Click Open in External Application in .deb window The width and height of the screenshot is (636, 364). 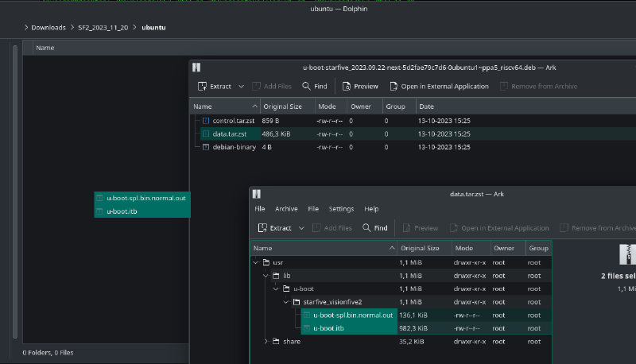click(x=439, y=86)
